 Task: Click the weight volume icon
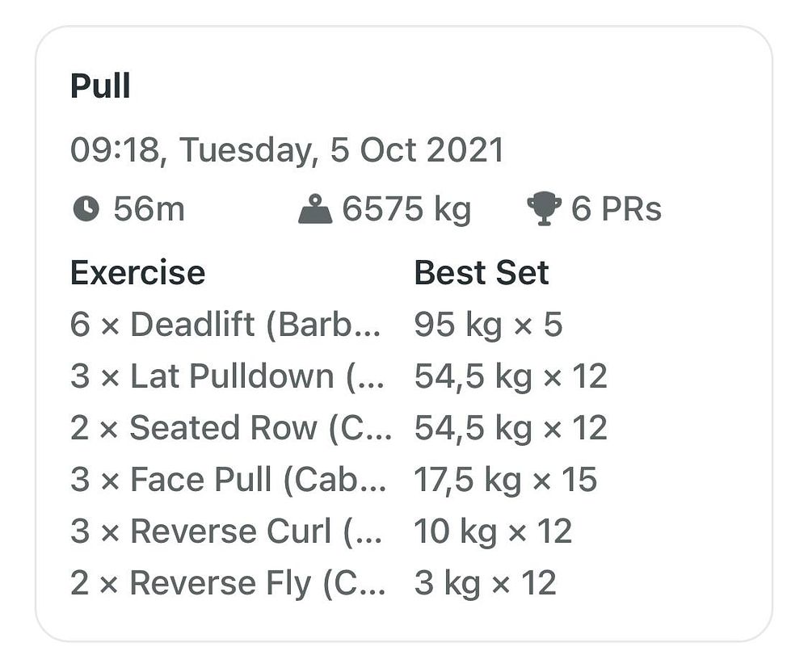(315, 210)
